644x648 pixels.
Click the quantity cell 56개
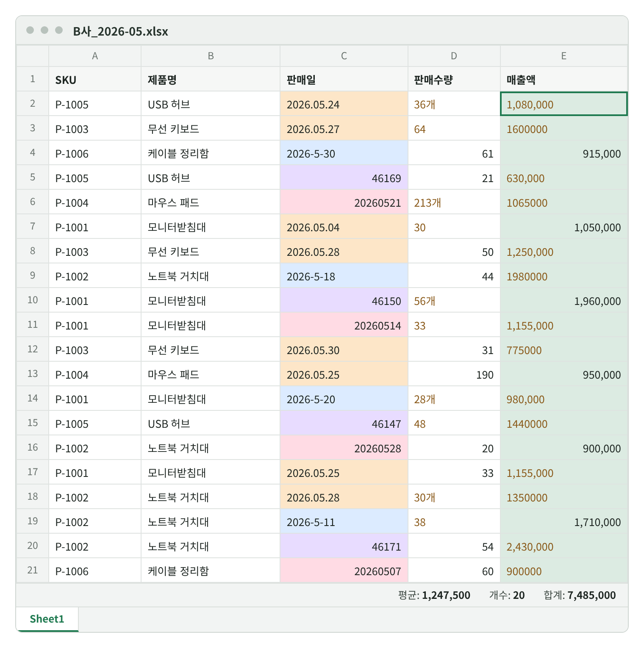(x=454, y=300)
